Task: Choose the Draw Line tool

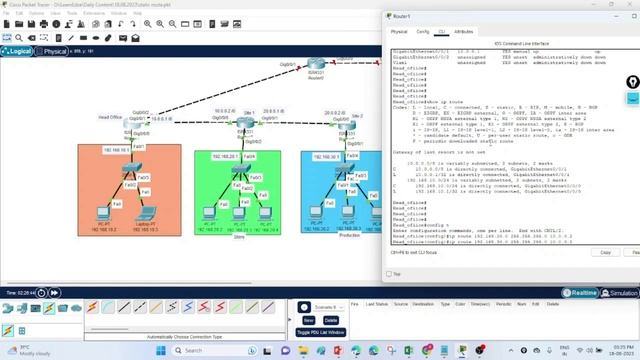Action: point(71,38)
